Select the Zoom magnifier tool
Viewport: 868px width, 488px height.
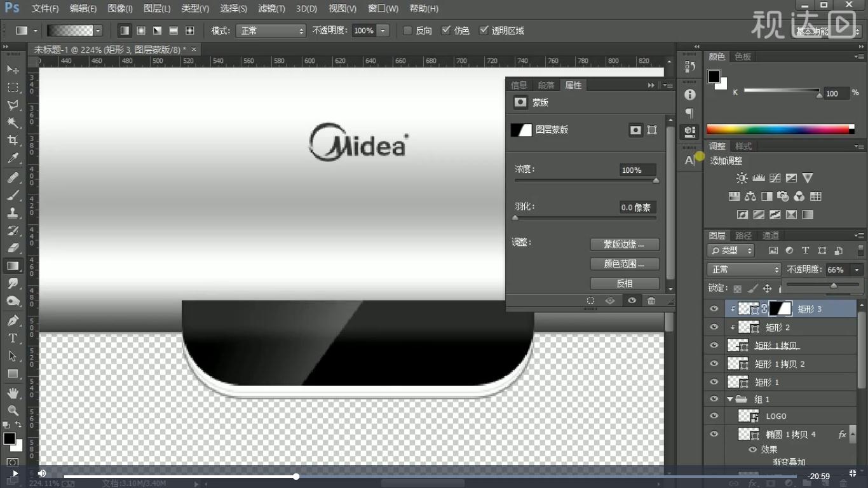coord(13,411)
